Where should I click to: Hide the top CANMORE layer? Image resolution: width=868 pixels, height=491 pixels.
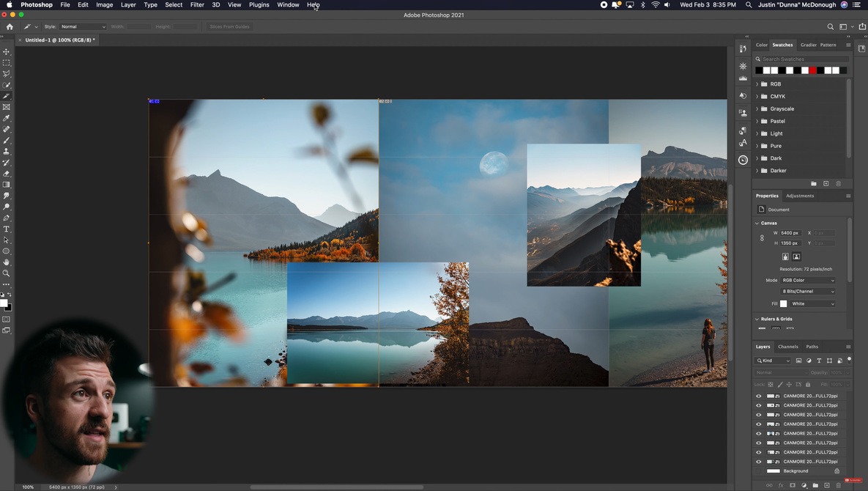(759, 396)
